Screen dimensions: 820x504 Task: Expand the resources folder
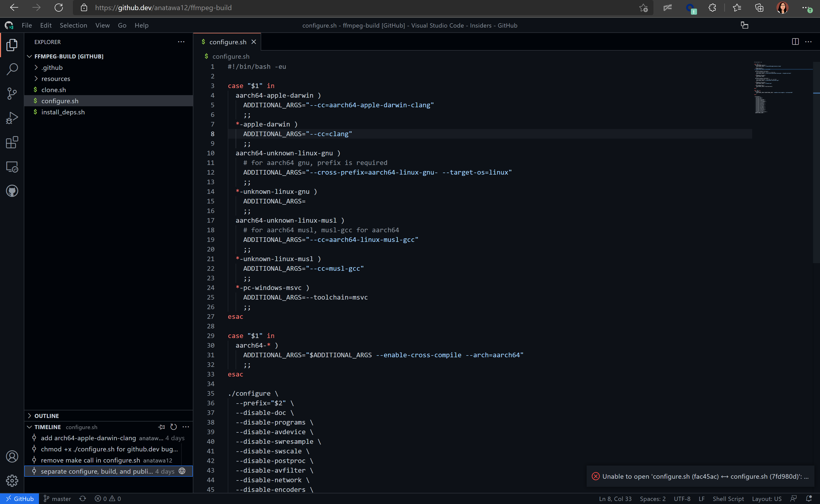click(x=108, y=79)
